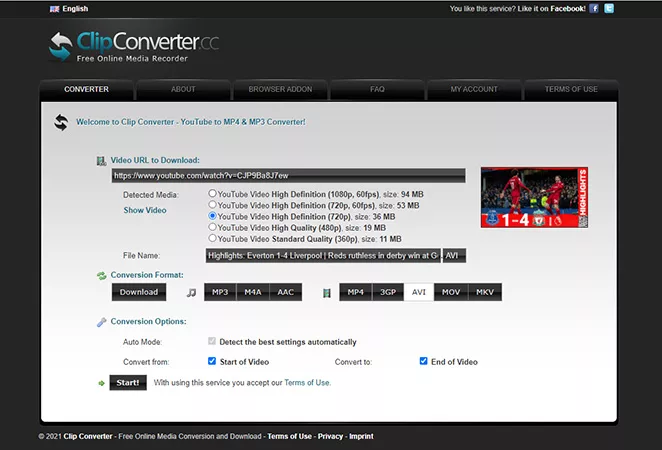Choose MP3 audio format
This screenshot has height=450, width=662.
tap(220, 292)
